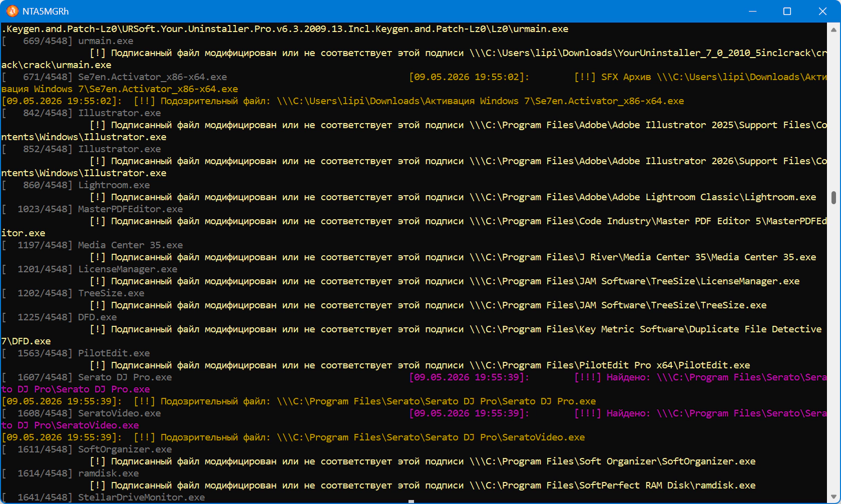Click the '1201/4548] LicenseManager.exe' line
841x504 pixels.
point(90,269)
